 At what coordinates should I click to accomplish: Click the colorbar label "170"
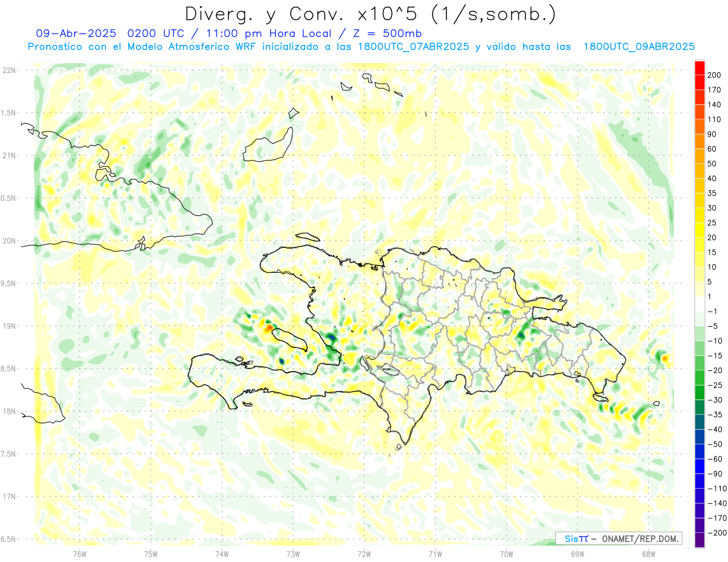tap(713, 90)
